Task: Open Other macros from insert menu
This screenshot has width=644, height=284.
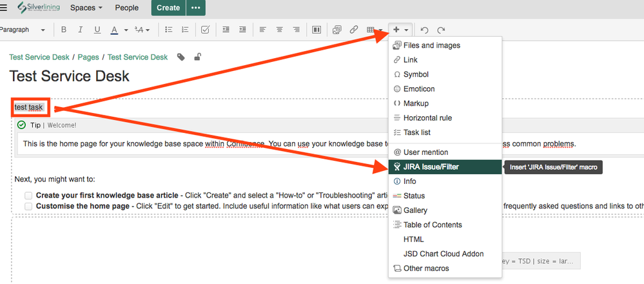Action: pyautogui.click(x=445, y=269)
